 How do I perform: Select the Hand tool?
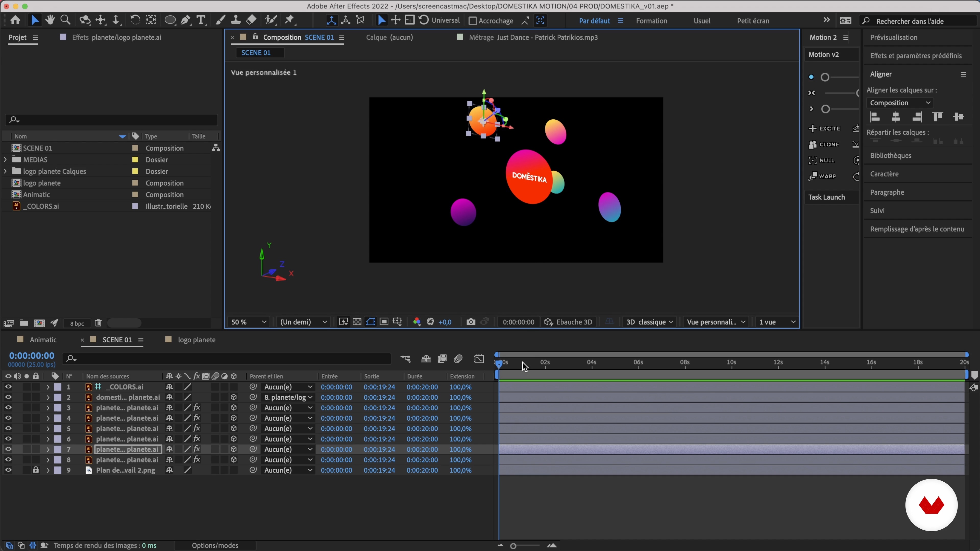click(50, 20)
